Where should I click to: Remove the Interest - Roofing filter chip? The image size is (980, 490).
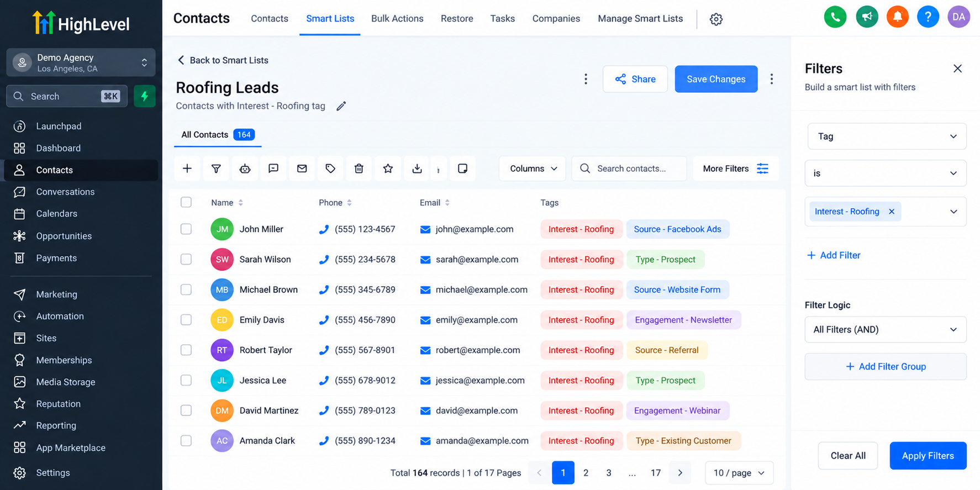click(x=892, y=212)
